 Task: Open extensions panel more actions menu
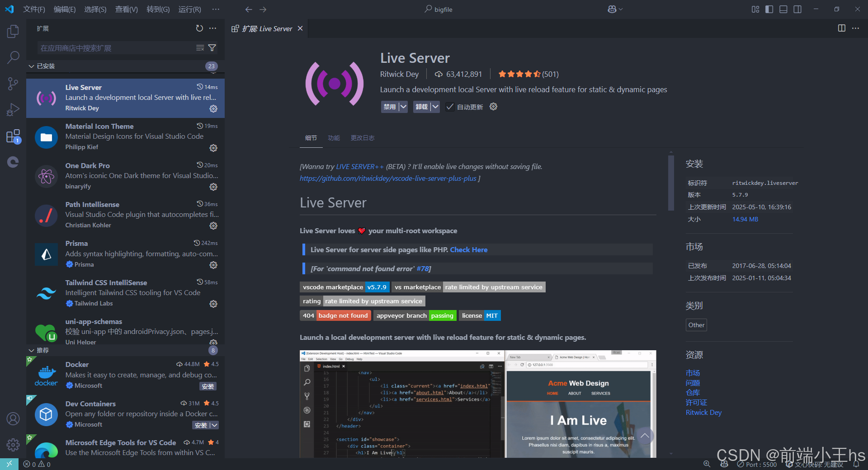pos(213,28)
